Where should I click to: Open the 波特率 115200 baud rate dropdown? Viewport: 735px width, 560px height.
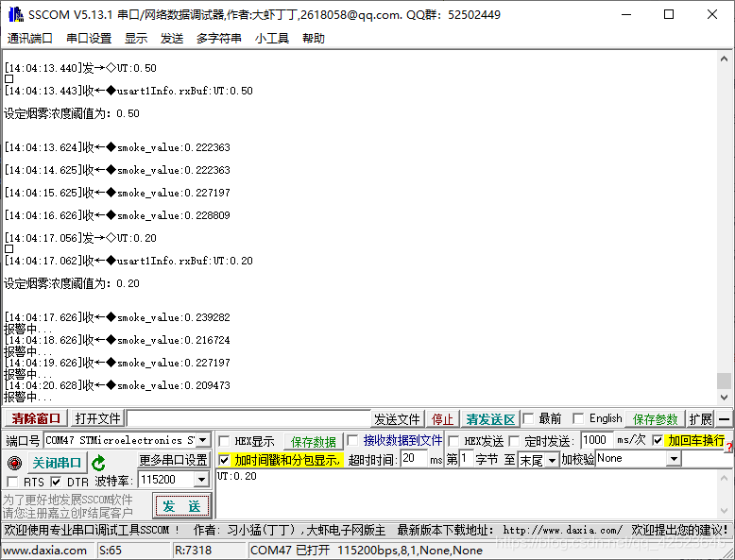pyautogui.click(x=201, y=480)
